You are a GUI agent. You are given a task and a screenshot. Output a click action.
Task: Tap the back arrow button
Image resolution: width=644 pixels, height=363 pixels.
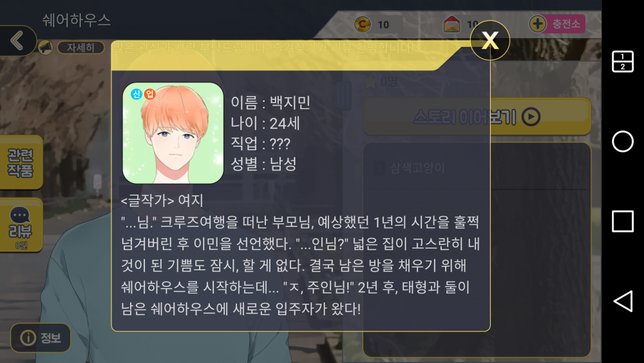17,41
